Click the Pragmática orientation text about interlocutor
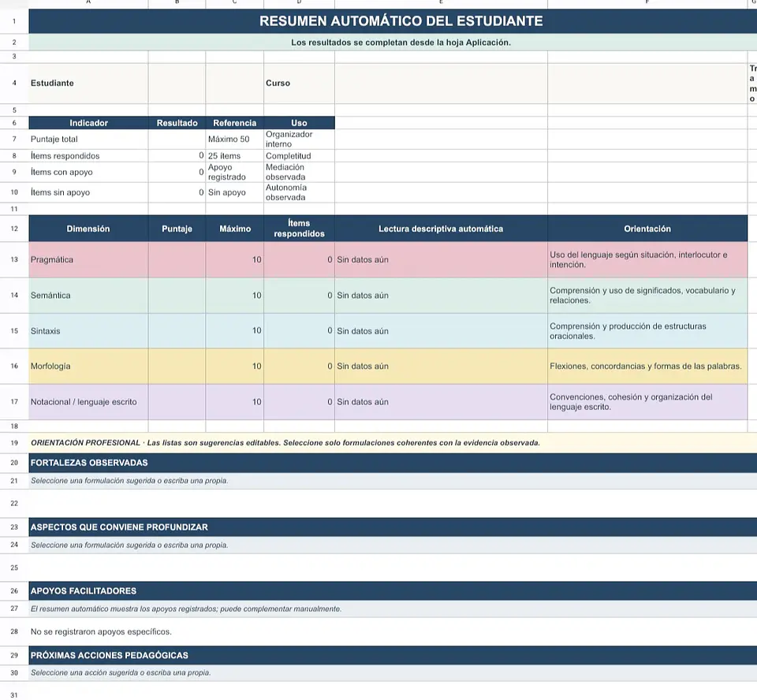The image size is (757, 700). pyautogui.click(x=647, y=259)
